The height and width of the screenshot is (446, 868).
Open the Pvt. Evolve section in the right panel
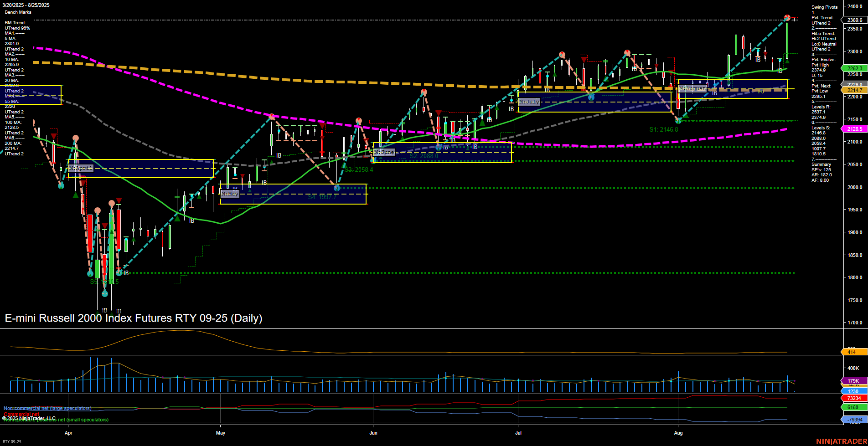[x=823, y=59]
